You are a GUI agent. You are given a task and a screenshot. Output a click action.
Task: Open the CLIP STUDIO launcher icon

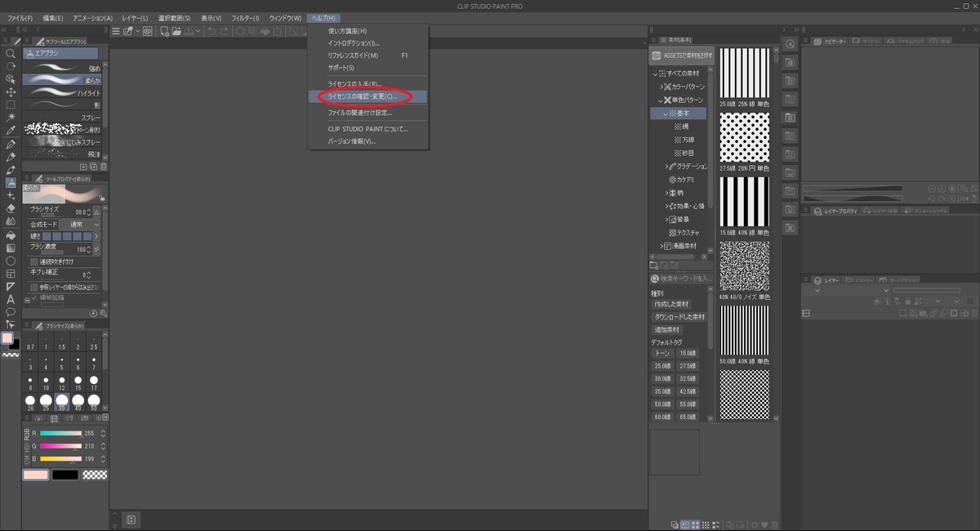pos(149,31)
